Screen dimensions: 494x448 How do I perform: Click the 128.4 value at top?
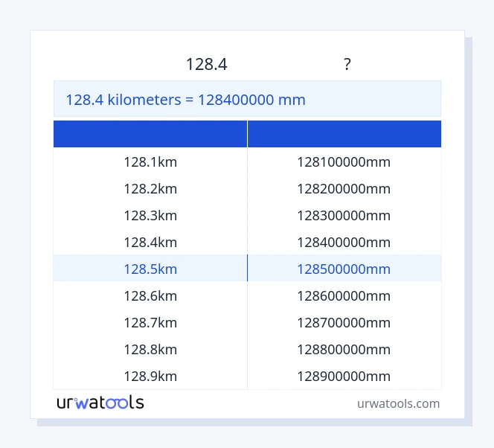(206, 65)
